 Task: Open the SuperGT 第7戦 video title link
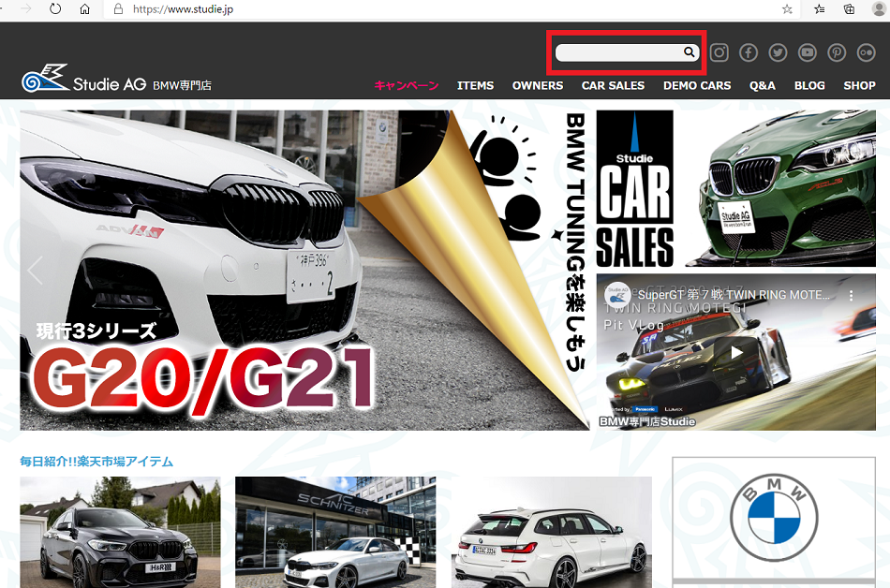tap(734, 295)
